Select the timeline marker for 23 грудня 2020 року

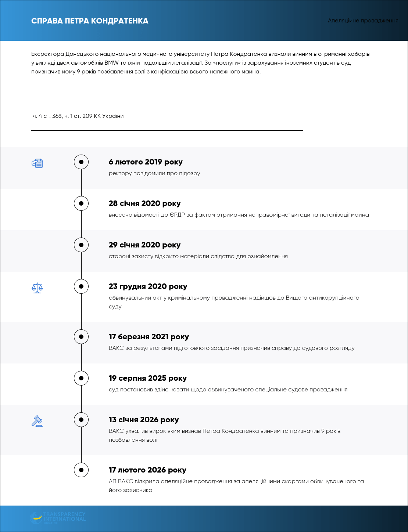pos(81,286)
